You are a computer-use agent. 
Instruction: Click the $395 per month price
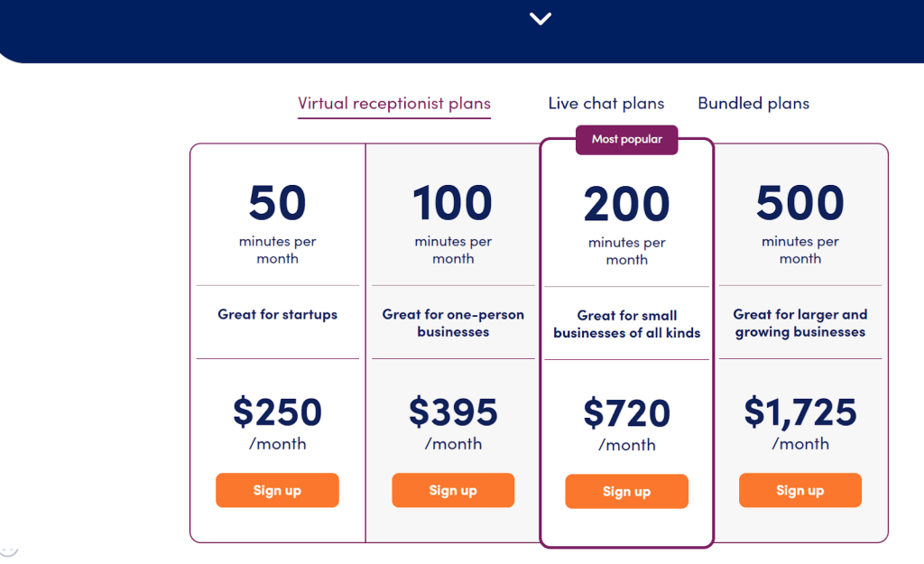click(x=453, y=411)
